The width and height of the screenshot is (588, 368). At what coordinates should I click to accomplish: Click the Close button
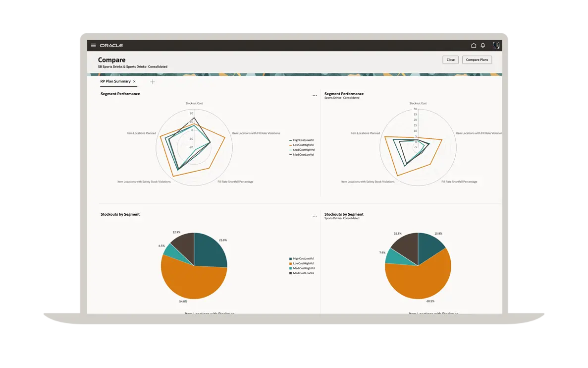pos(450,60)
